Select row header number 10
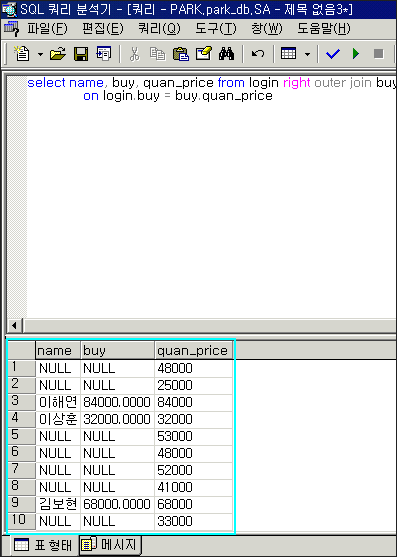This screenshot has height=557, width=397. pos(21,520)
